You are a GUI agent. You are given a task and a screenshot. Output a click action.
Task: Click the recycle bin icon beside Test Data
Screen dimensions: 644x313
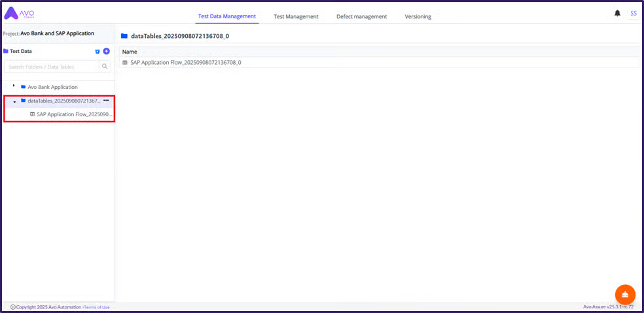pyautogui.click(x=98, y=51)
